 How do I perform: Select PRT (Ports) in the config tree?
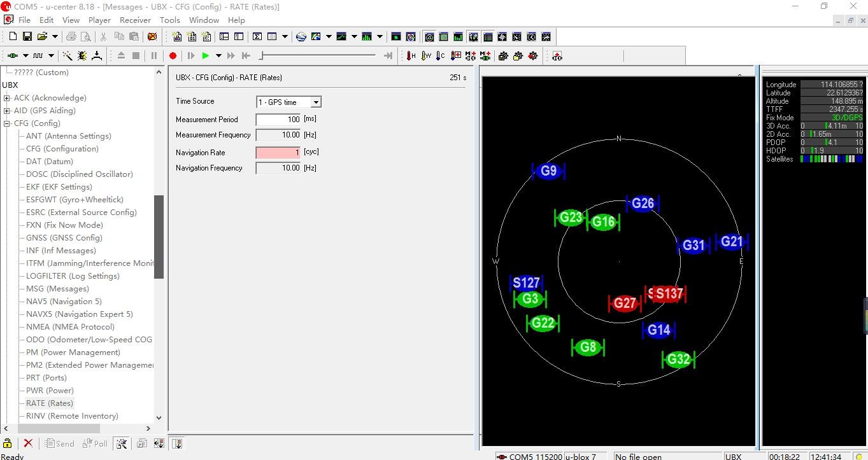(x=46, y=378)
